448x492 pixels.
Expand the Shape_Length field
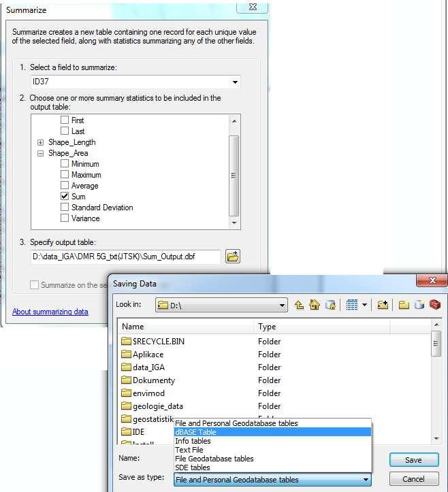[40, 142]
